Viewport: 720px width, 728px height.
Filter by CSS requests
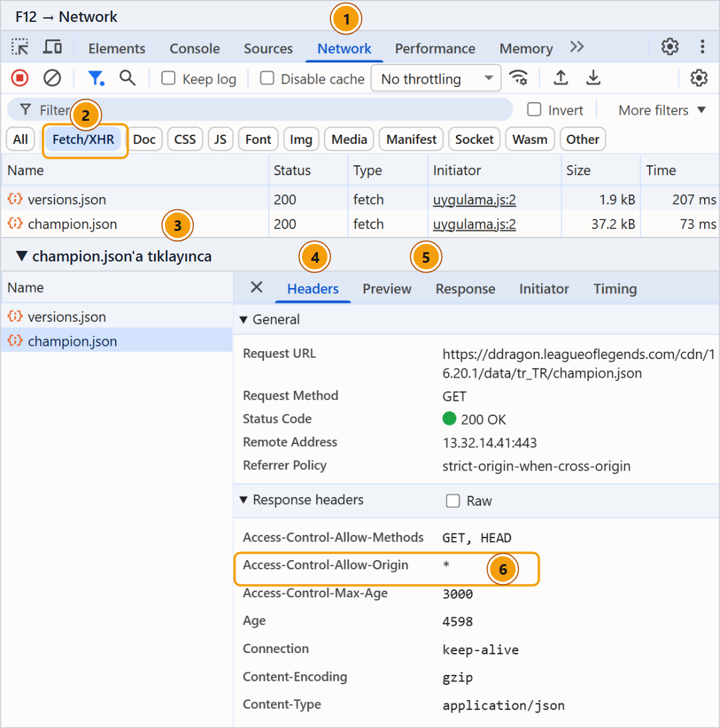(184, 139)
